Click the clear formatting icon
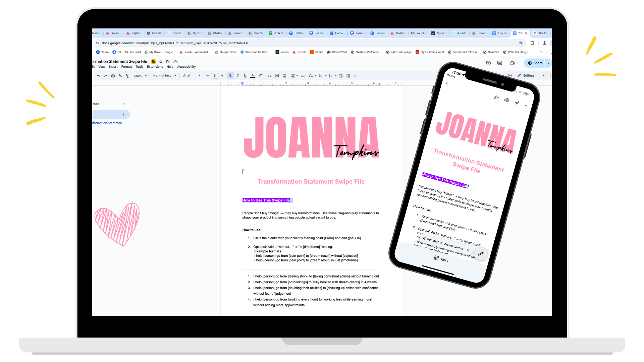644x362 pixels. click(356, 76)
